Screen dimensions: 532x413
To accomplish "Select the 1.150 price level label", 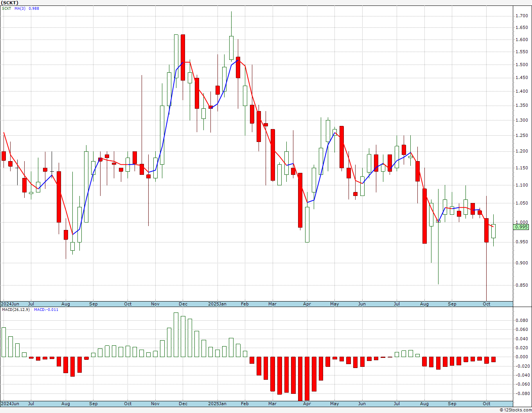I will 521,168.
